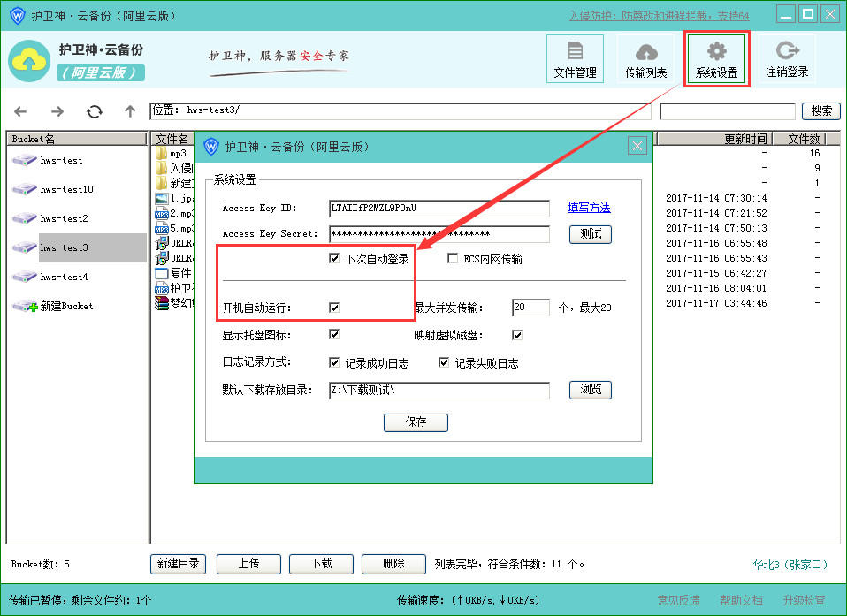The image size is (847, 616).
Task: Close the settings dialog with X
Action: (x=637, y=146)
